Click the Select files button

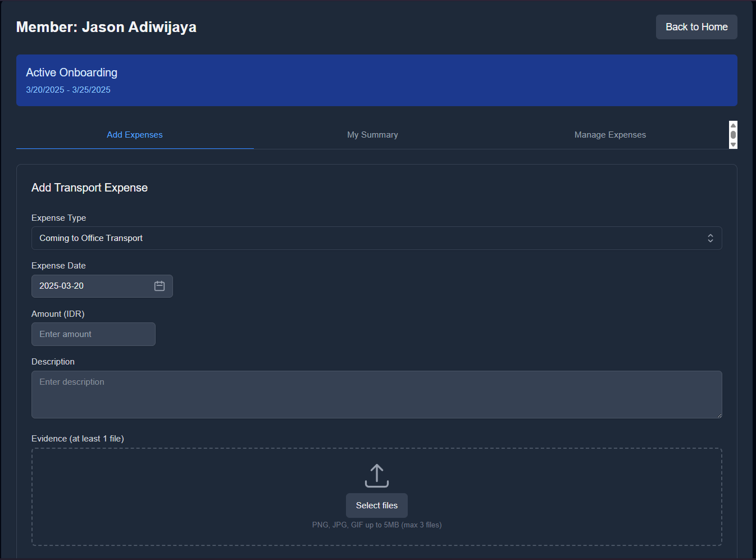[376, 506]
